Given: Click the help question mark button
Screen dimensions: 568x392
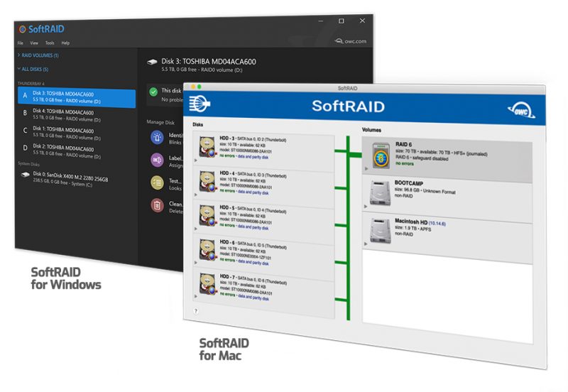Looking at the screenshot, I should pyautogui.click(x=196, y=310).
